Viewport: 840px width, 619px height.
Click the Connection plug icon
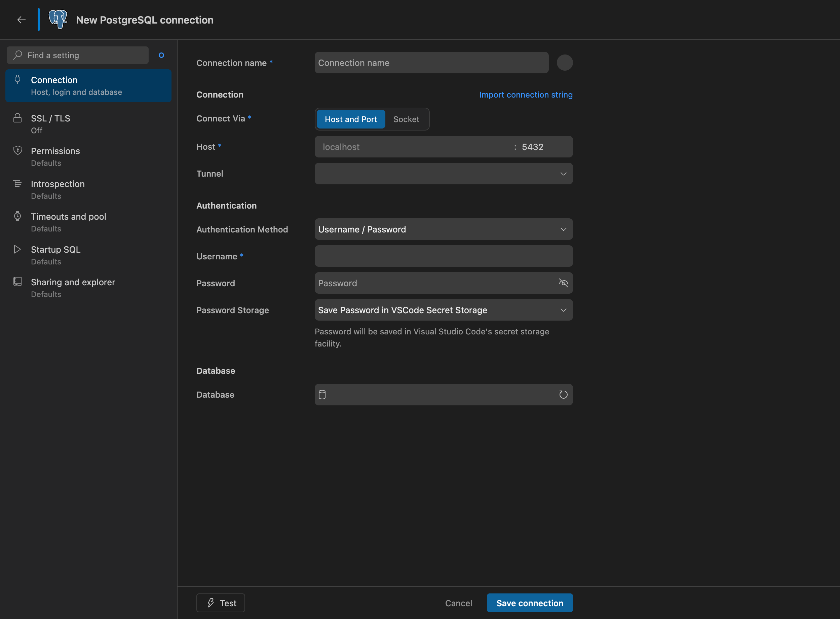(17, 79)
